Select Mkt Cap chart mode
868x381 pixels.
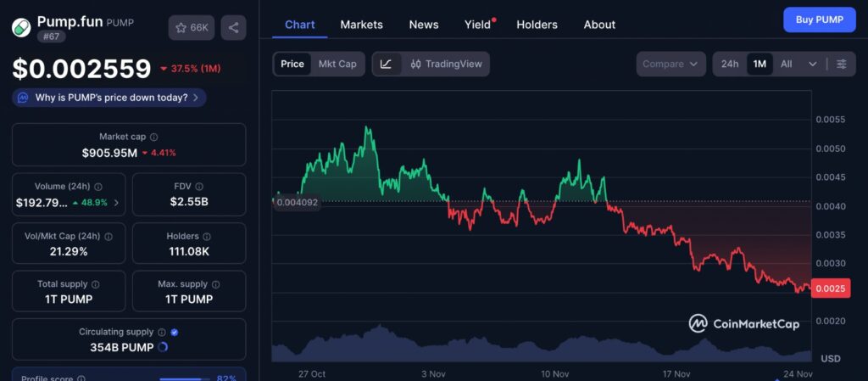click(337, 64)
